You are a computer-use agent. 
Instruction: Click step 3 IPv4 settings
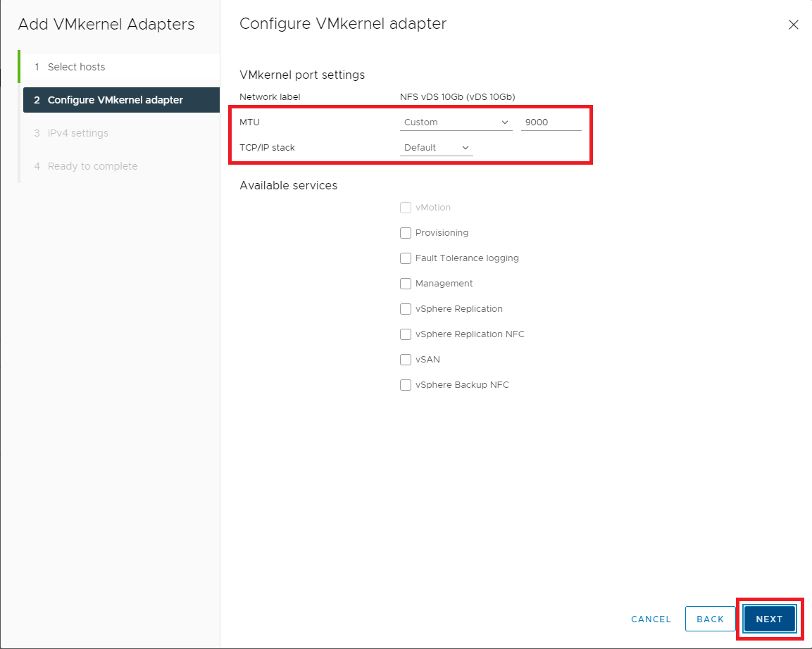(77, 133)
